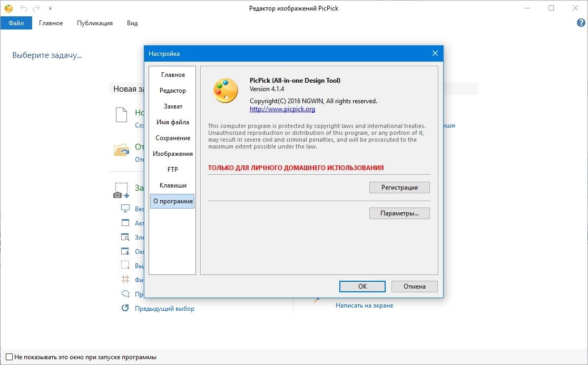Toggle the Не показывать это окно checkbox
This screenshot has width=588, height=365.
9,357
